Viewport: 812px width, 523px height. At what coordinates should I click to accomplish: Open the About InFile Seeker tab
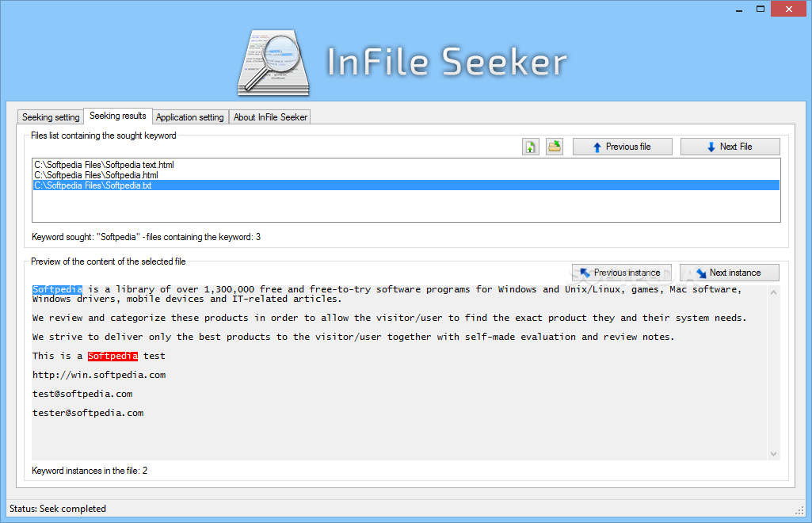[x=270, y=117]
